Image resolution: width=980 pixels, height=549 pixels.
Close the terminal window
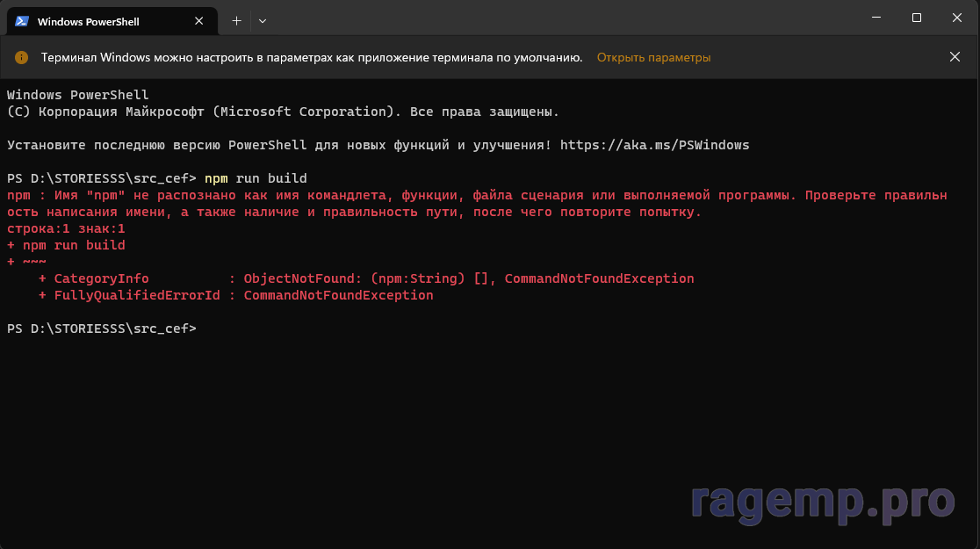coord(956,18)
